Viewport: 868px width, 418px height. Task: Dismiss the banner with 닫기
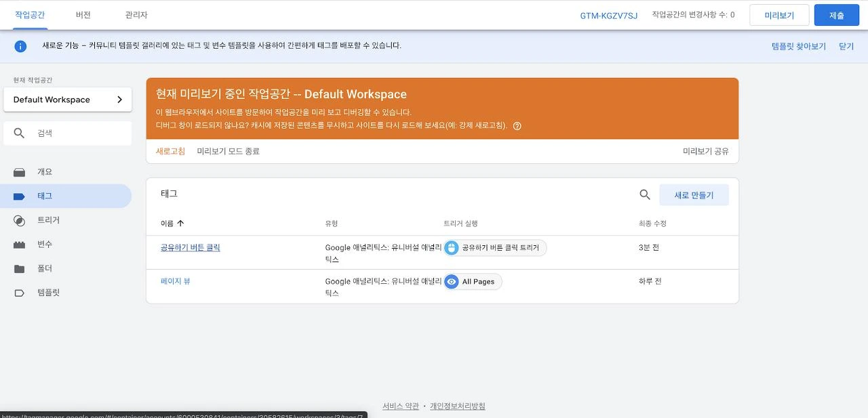(x=846, y=47)
